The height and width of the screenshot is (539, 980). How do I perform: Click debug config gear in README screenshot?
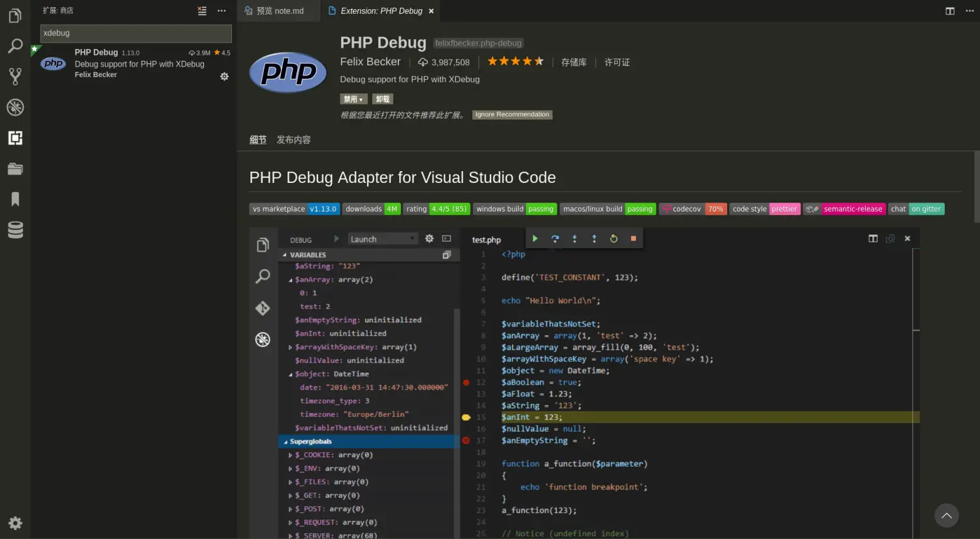pos(429,238)
